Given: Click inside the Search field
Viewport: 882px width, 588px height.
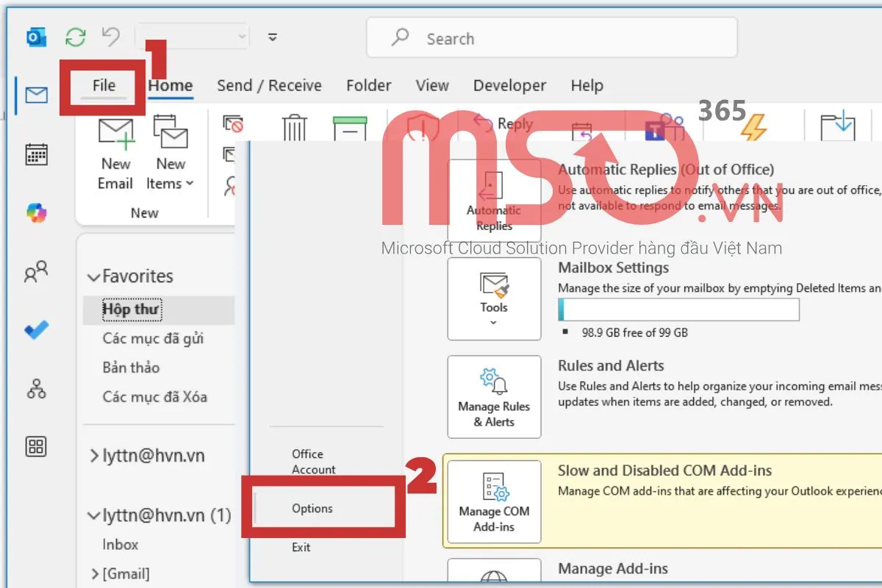Looking at the screenshot, I should coord(551,38).
